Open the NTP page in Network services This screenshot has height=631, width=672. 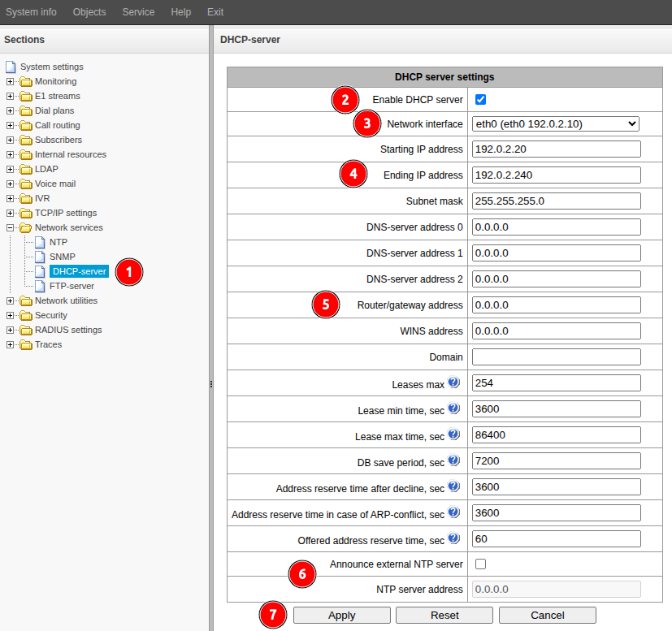click(58, 242)
